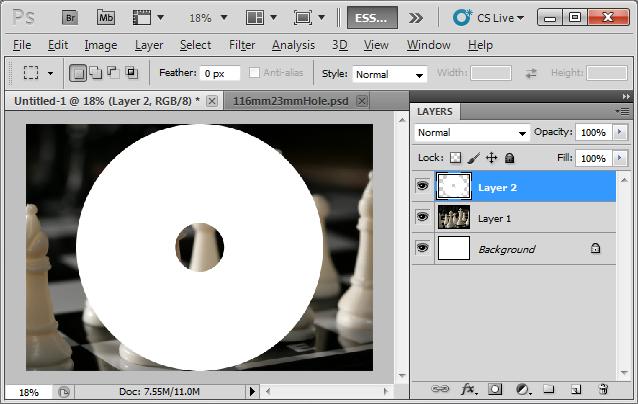Viewport: 638px width, 404px height.
Task: Click the canvas vertical scrollbar up arrow
Action: click(402, 120)
